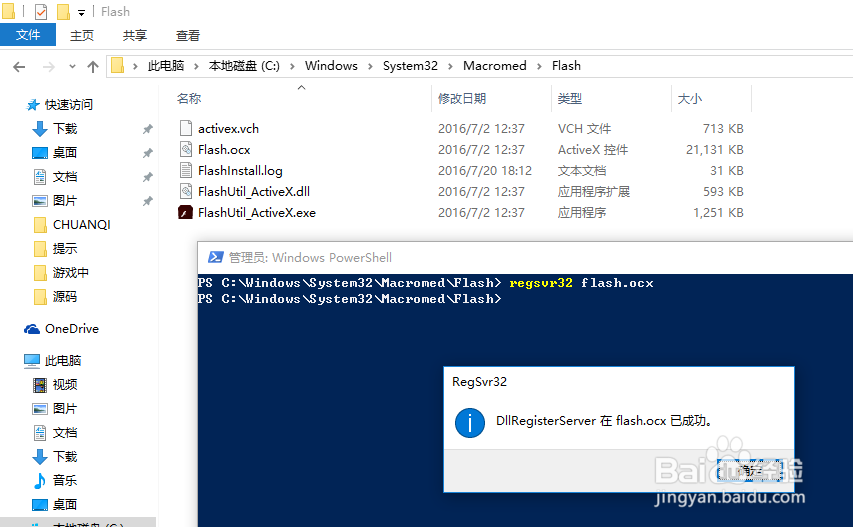Click the PowerShell command prompt line
The width and height of the screenshot is (853, 527).
point(349,299)
